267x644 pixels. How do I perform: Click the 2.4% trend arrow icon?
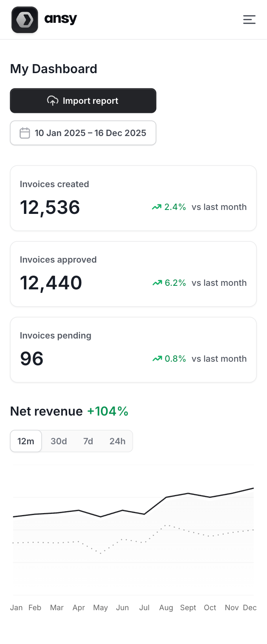[x=157, y=207]
